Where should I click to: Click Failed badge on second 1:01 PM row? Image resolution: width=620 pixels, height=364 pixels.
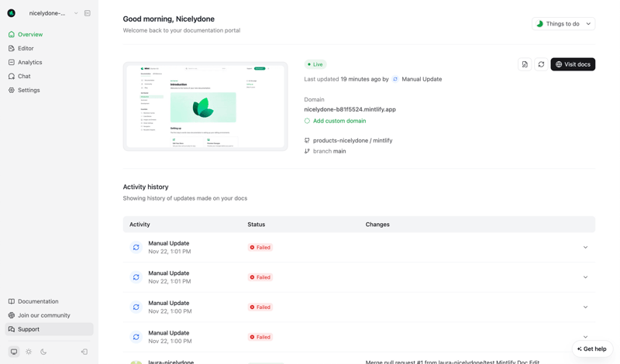click(x=260, y=277)
